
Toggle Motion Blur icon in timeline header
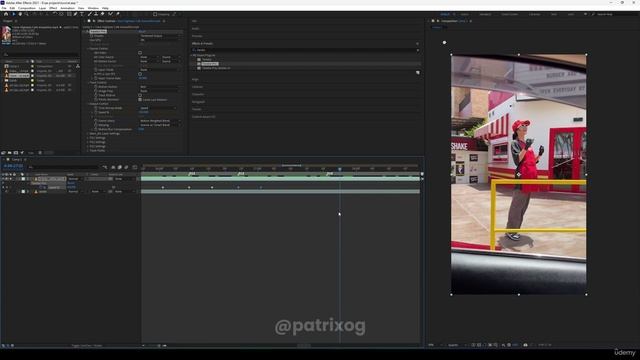[x=126, y=167]
